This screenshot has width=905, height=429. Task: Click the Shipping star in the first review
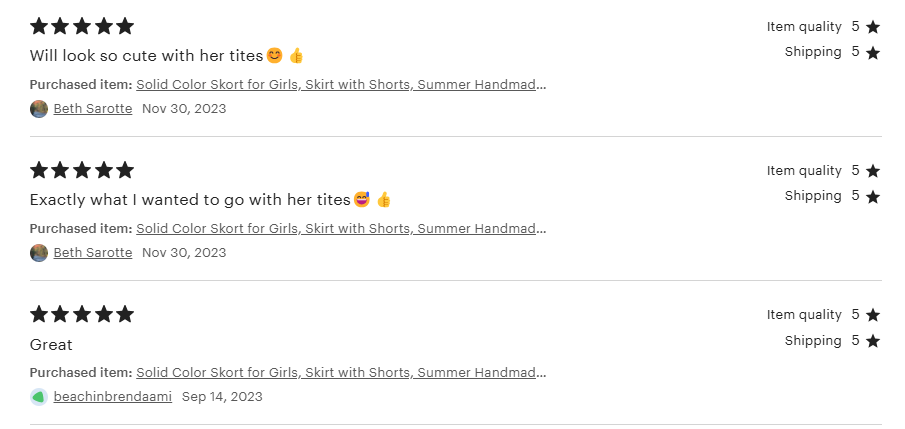point(873,52)
